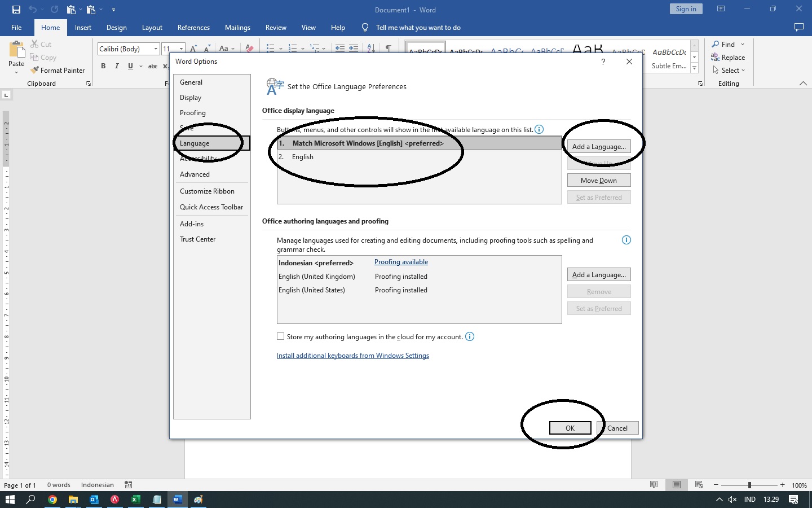
Task: Click the Save icon in the Quick Access Toolbar
Action: [x=16, y=10]
